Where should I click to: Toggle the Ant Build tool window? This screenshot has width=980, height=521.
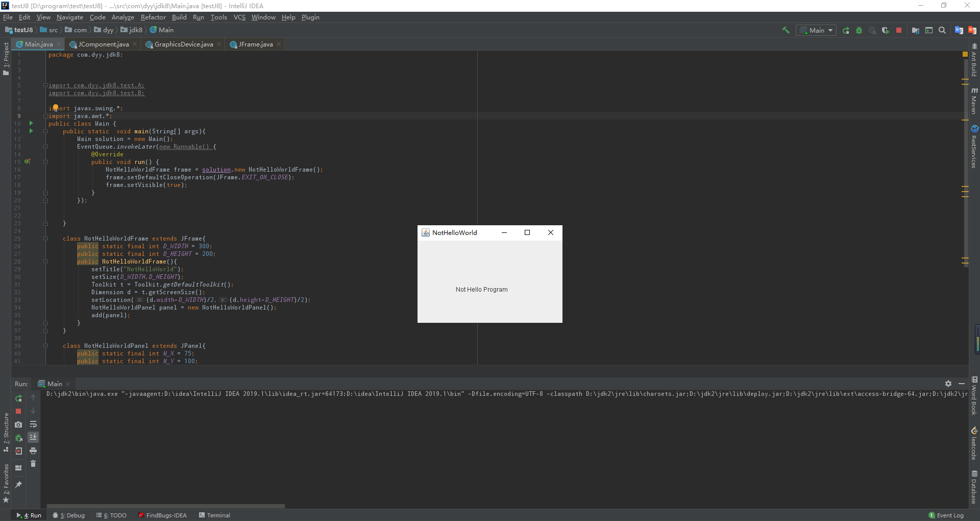tap(974, 60)
